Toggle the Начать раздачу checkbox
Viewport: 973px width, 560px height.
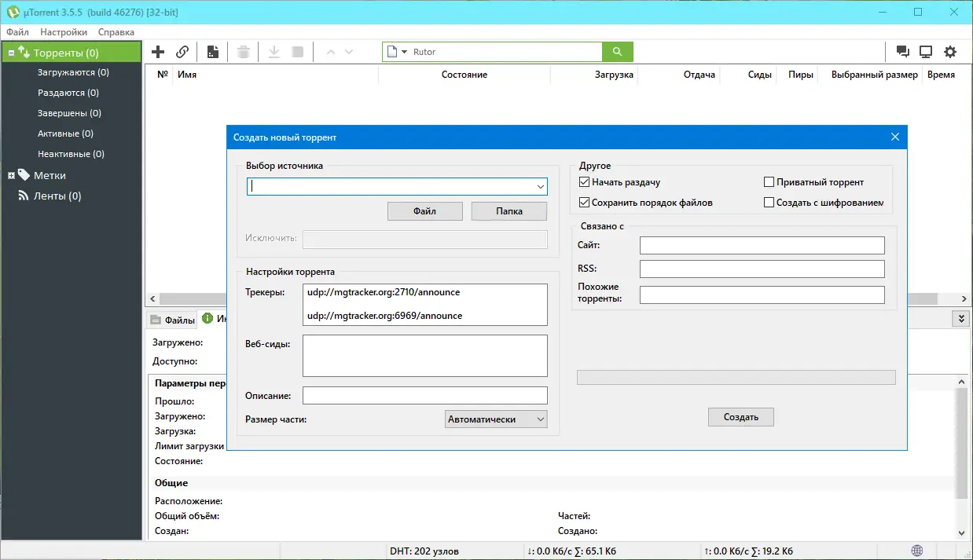click(584, 182)
